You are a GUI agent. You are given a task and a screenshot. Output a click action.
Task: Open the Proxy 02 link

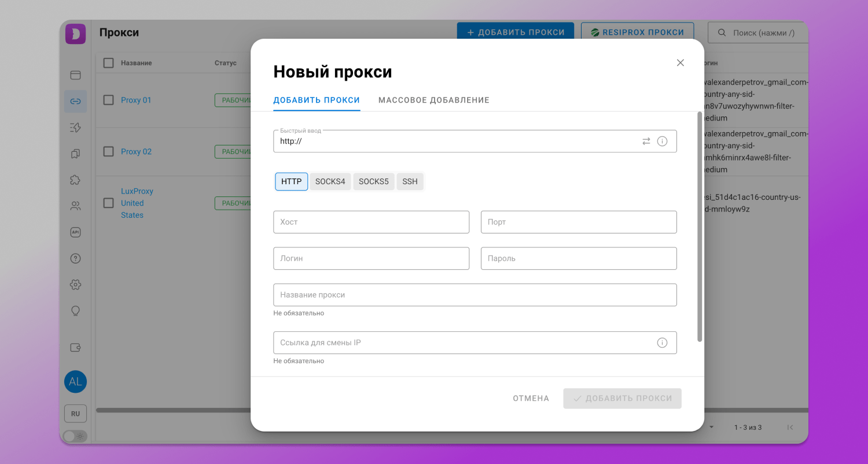(136, 151)
